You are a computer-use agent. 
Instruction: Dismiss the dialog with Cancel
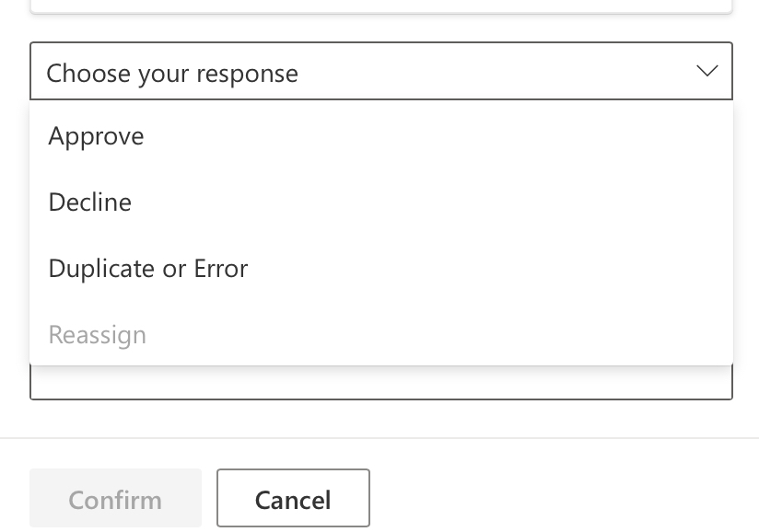pyautogui.click(x=293, y=499)
